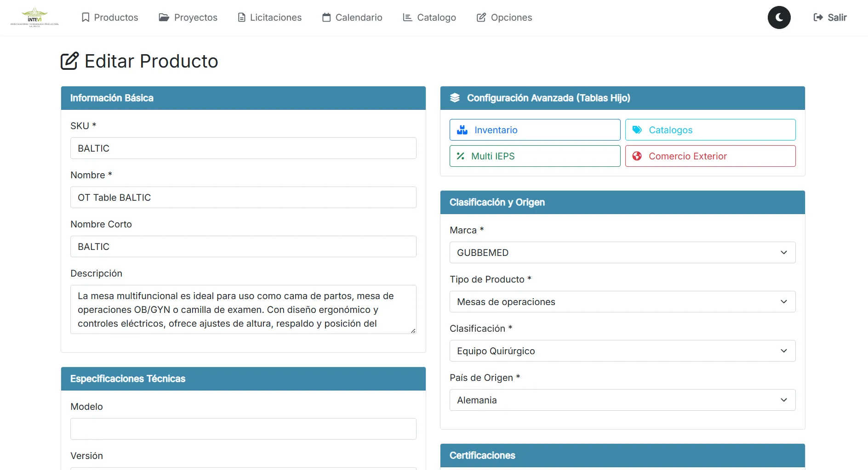The width and height of the screenshot is (868, 470).
Task: Click the Especificaciones Técnicas section header
Action: pos(243,379)
